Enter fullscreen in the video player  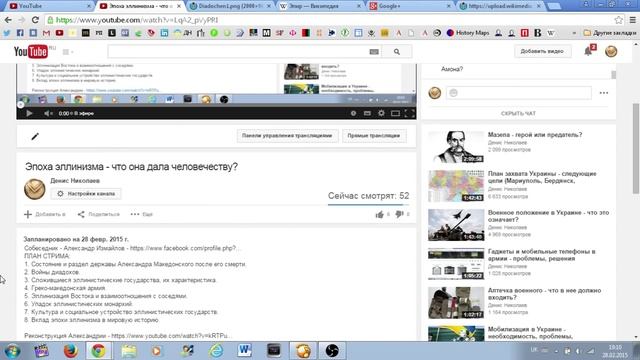(x=409, y=113)
